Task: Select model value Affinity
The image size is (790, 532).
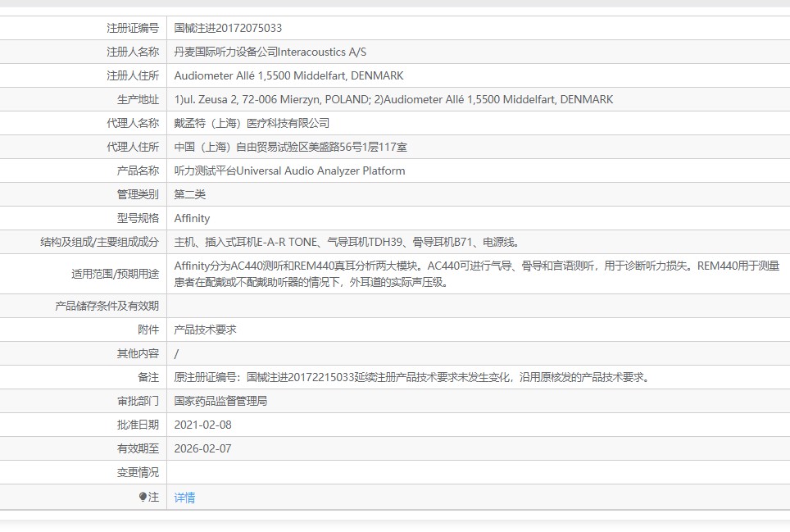Action: 192,218
